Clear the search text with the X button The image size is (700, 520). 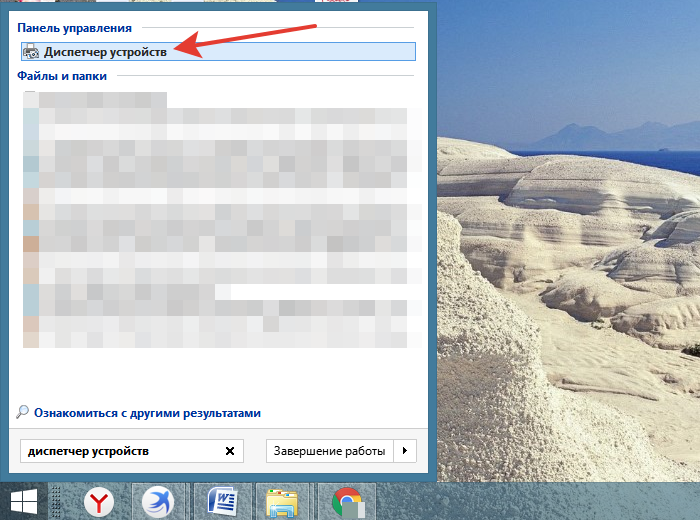(x=231, y=451)
